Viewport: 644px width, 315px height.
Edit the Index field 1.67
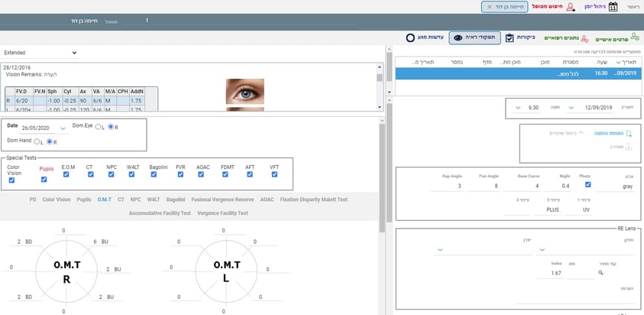550,273
